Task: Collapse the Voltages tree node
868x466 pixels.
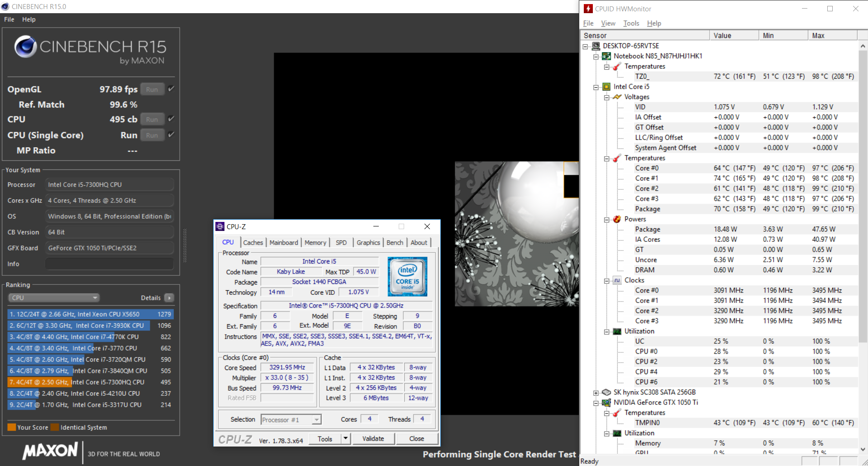Action: coord(606,97)
